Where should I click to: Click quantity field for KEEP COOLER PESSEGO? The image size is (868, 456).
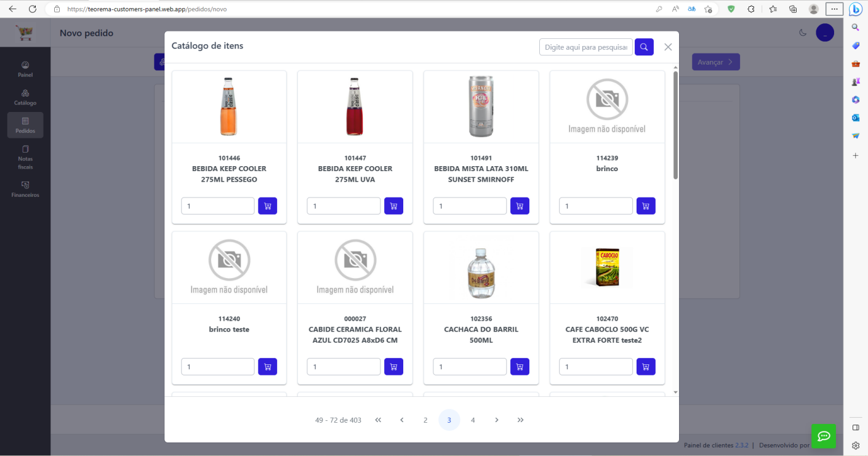coord(218,206)
